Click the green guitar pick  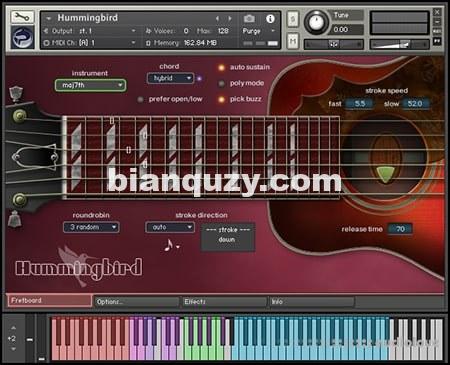point(385,174)
